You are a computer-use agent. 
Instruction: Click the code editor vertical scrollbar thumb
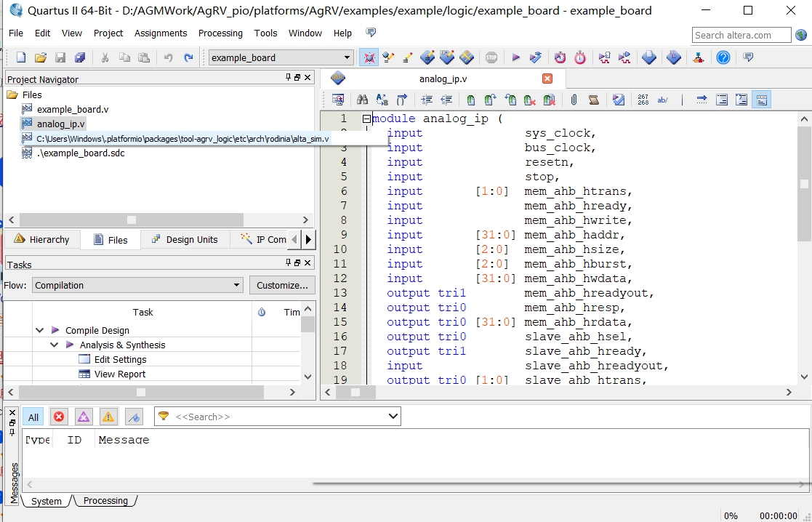804,184
